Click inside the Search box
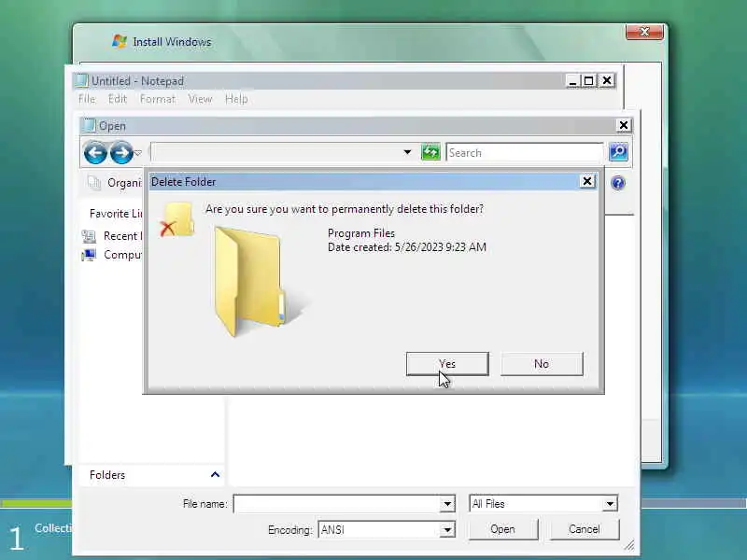 (525, 153)
